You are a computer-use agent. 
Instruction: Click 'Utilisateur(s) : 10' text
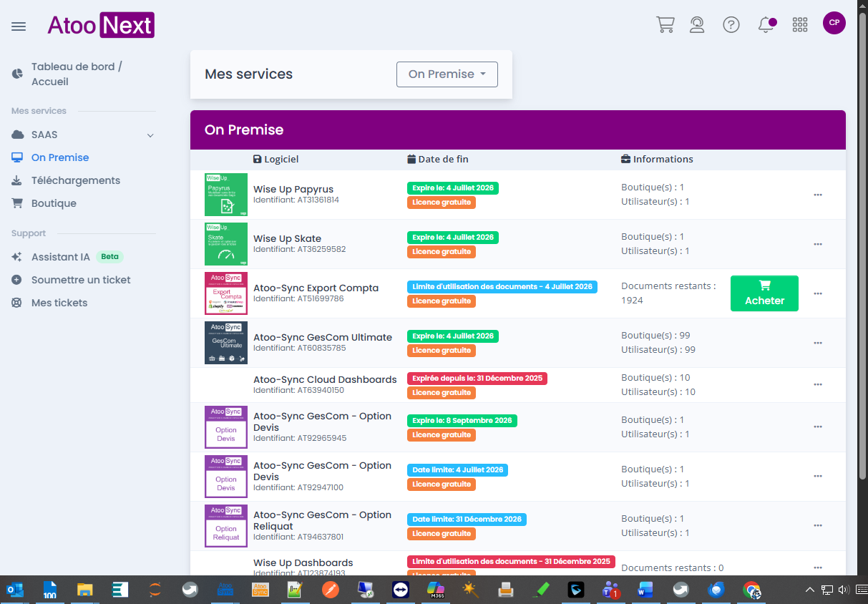click(x=658, y=392)
